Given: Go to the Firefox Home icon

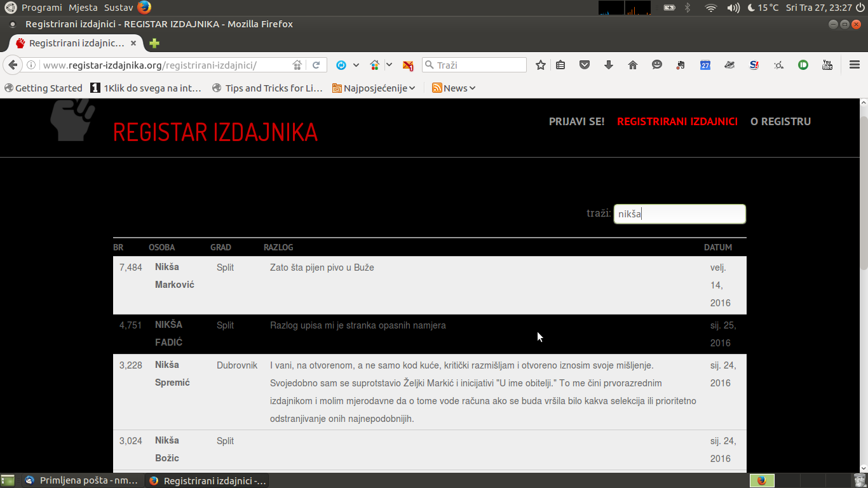Looking at the screenshot, I should (x=632, y=65).
